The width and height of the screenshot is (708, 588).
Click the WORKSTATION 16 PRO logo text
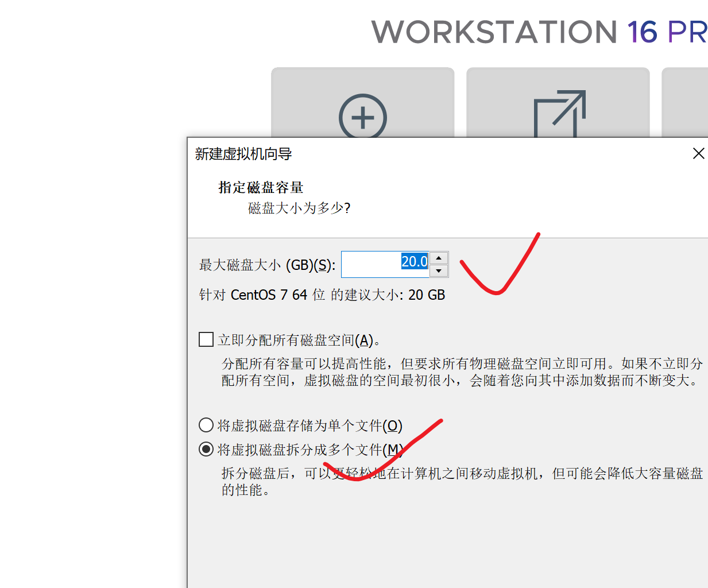[x=540, y=32]
